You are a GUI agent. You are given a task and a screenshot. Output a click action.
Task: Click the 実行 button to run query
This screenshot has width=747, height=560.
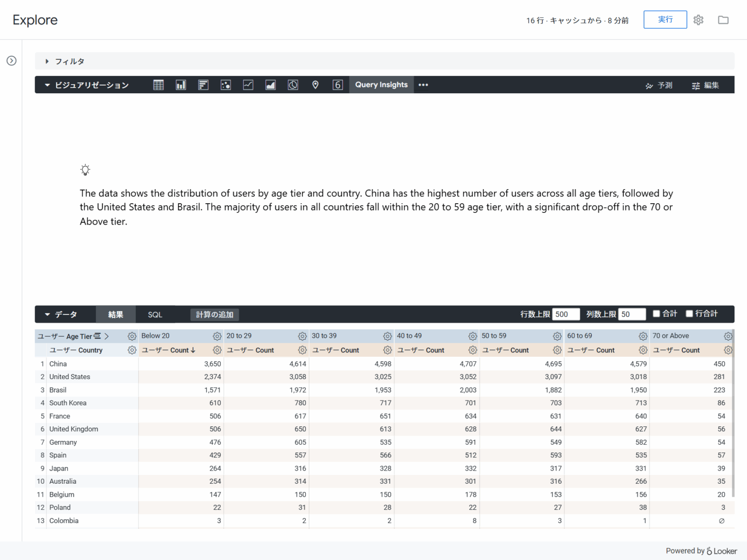(x=665, y=19)
